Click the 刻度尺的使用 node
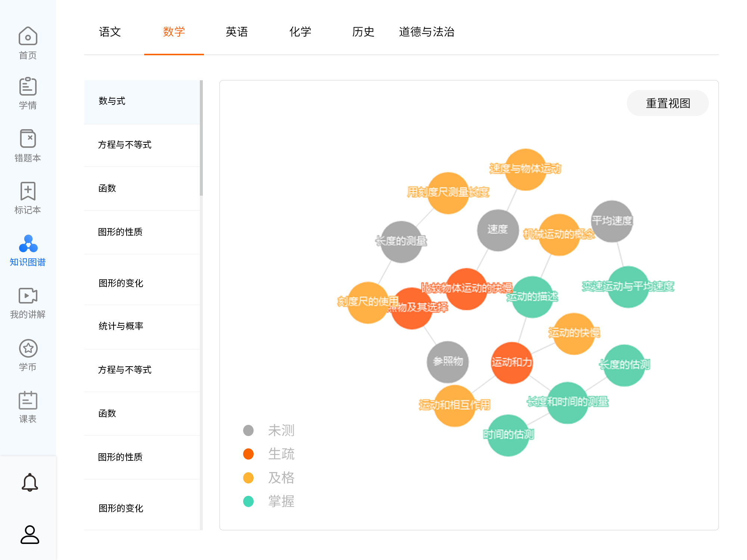Image resolution: width=747 pixels, height=560 pixels. point(368,302)
